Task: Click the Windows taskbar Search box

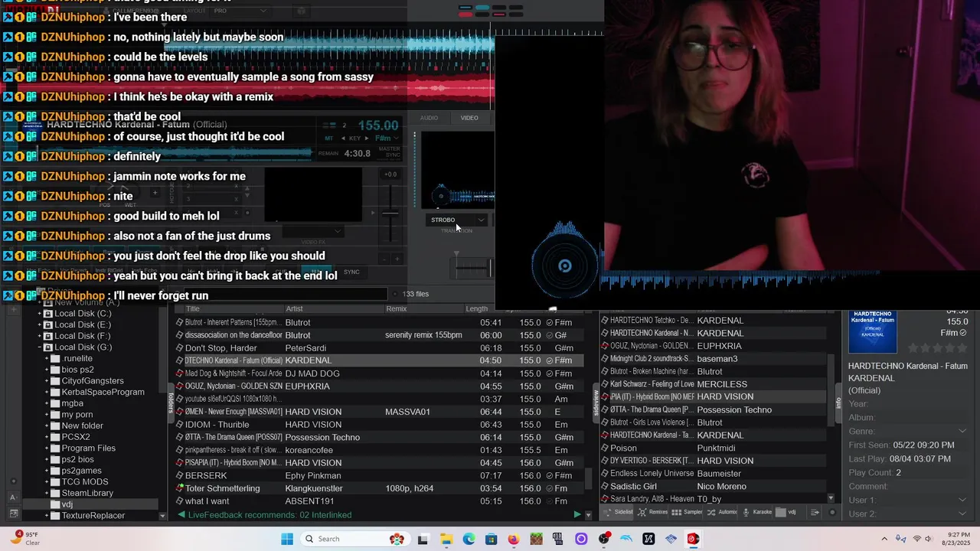Action: (354, 539)
